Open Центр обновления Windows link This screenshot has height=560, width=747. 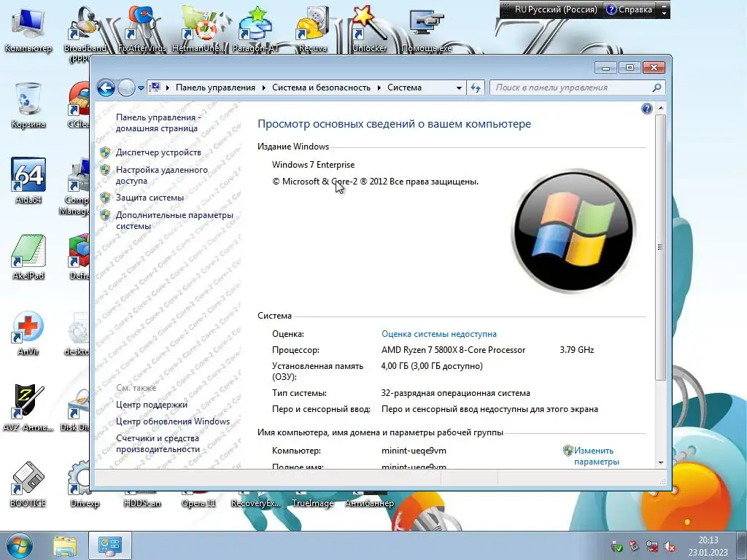pos(172,421)
